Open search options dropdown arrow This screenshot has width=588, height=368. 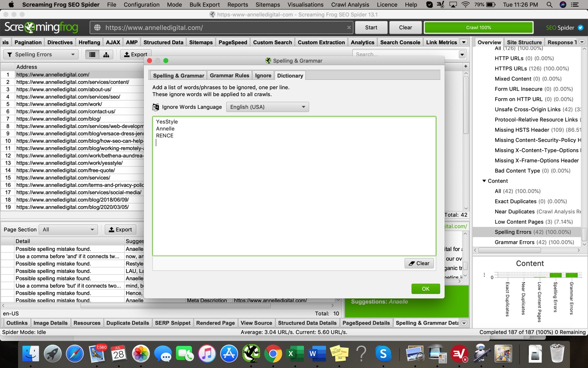pyautogui.click(x=462, y=54)
